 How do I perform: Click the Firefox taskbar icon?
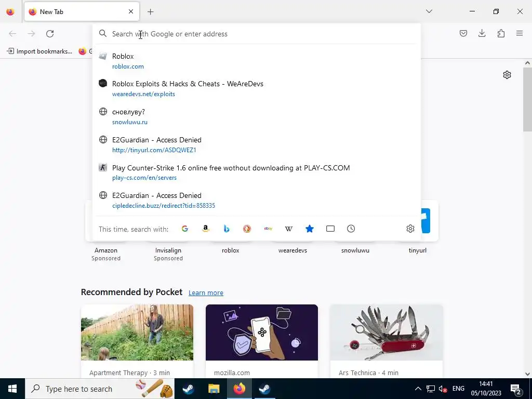(239, 389)
